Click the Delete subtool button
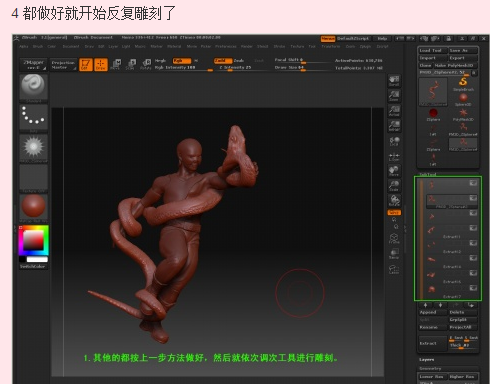 [x=463, y=312]
